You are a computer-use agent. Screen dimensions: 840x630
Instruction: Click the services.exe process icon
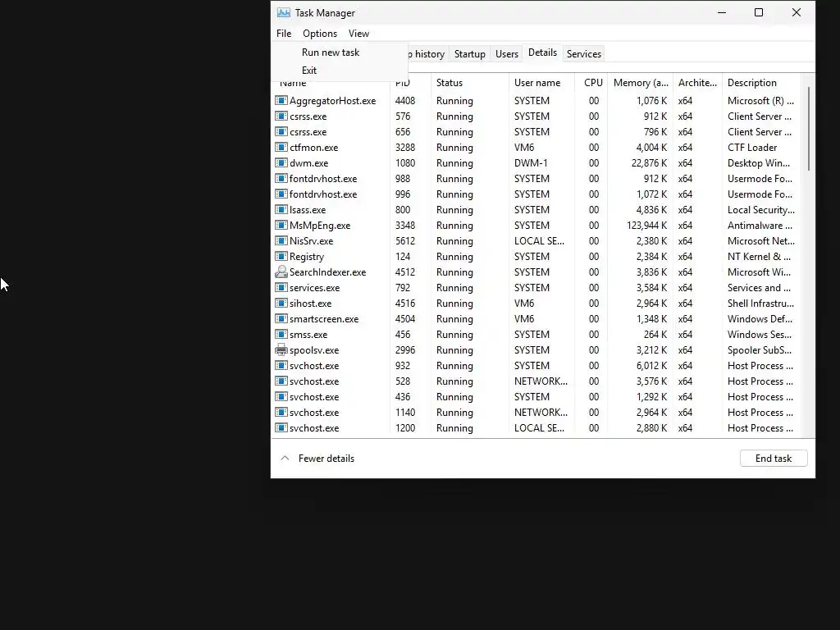pyautogui.click(x=281, y=287)
